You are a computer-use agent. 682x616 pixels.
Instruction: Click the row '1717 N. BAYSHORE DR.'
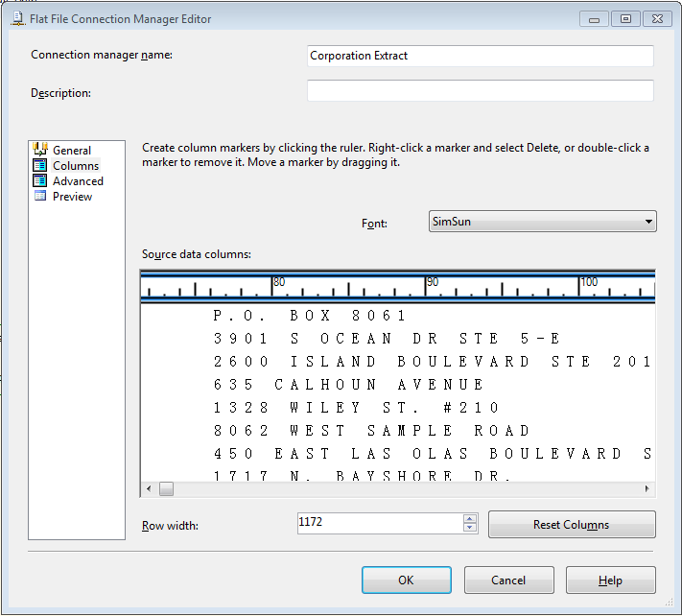363,476
